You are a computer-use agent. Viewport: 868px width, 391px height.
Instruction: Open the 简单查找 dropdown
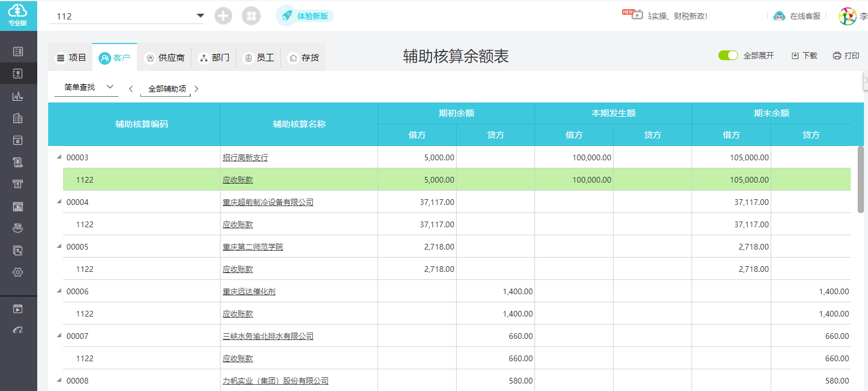(87, 87)
